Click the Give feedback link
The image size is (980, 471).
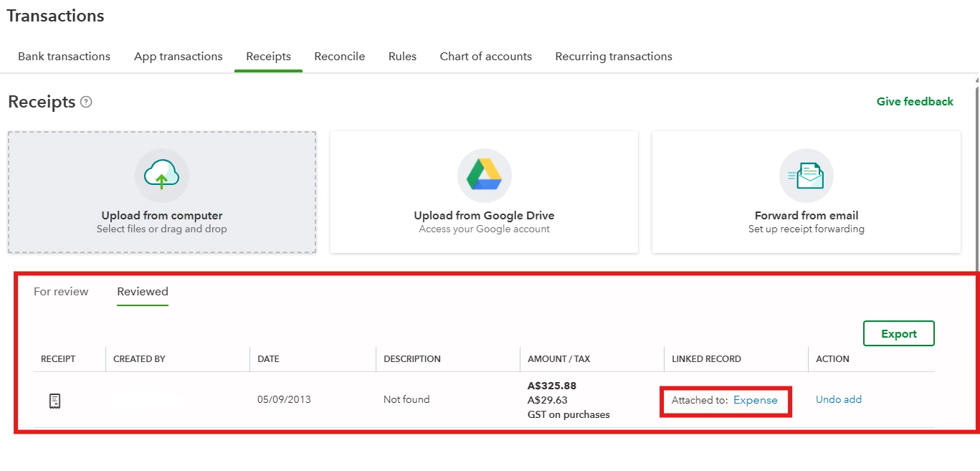[x=915, y=102]
